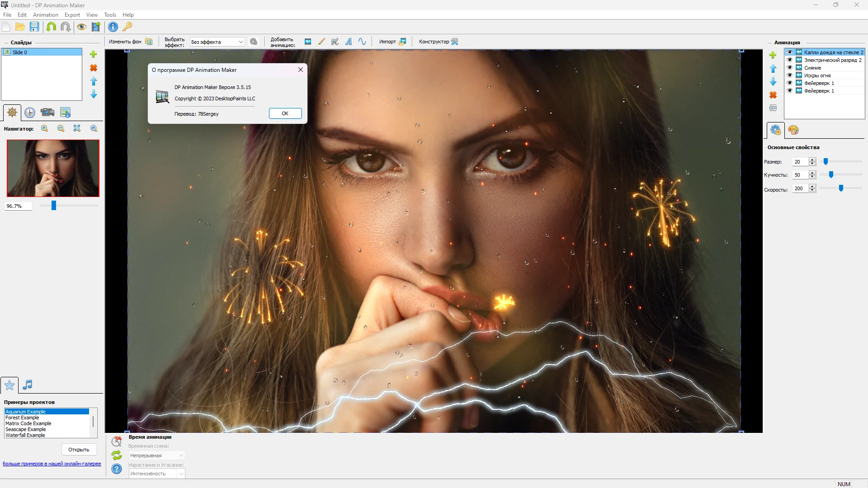This screenshot has height=488, width=868.
Task: Open the color palette properties tab
Action: coord(793,130)
